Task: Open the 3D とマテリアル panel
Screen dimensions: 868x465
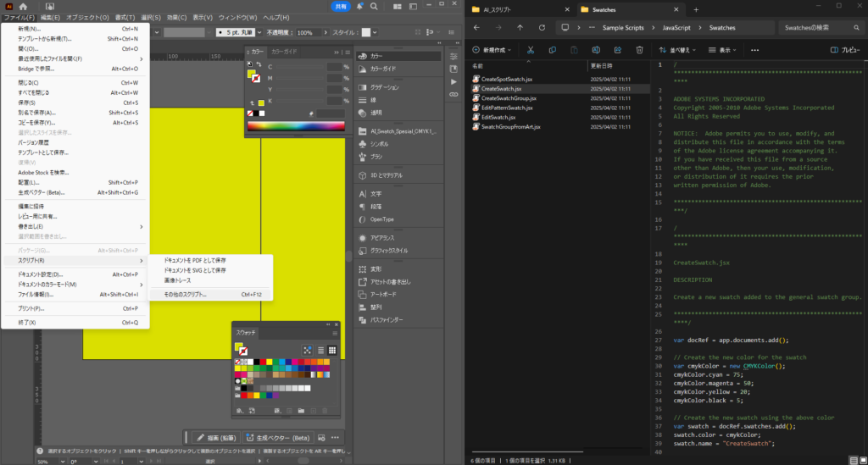Action: coord(398,175)
